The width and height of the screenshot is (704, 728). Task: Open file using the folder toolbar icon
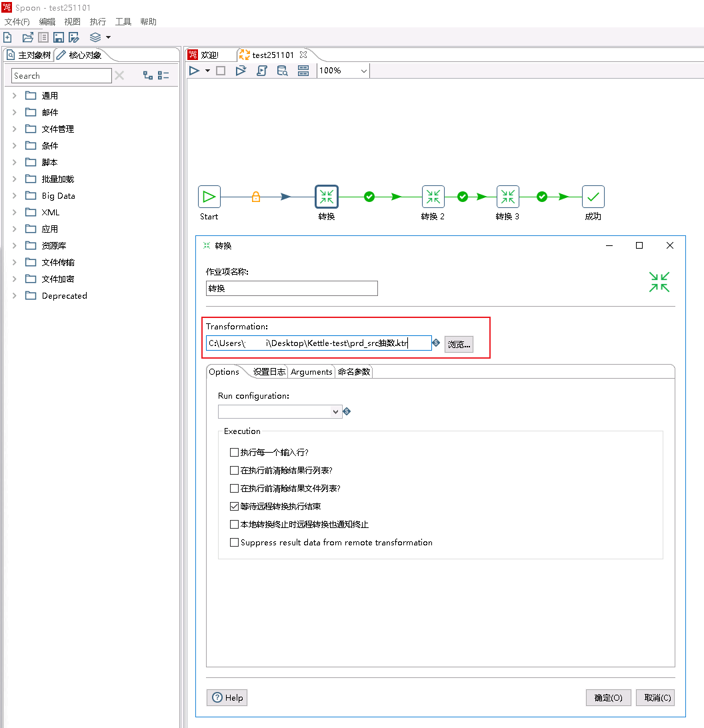pos(28,37)
